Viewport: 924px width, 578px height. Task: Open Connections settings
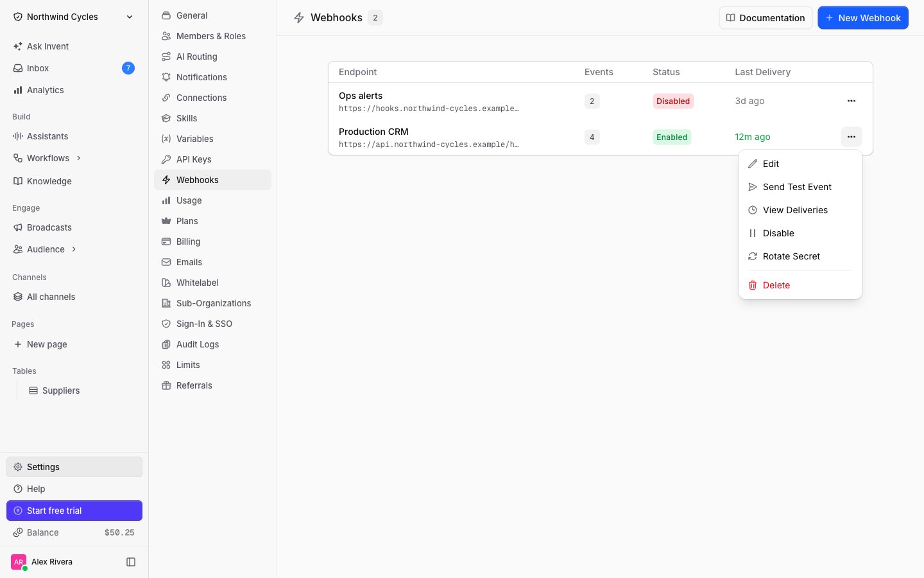(212, 98)
